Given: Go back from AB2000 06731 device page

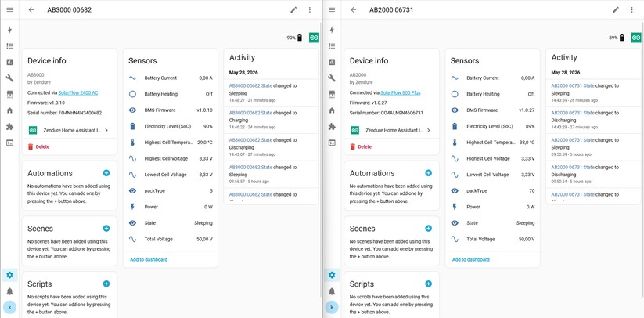Looking at the screenshot, I should pyautogui.click(x=353, y=10).
